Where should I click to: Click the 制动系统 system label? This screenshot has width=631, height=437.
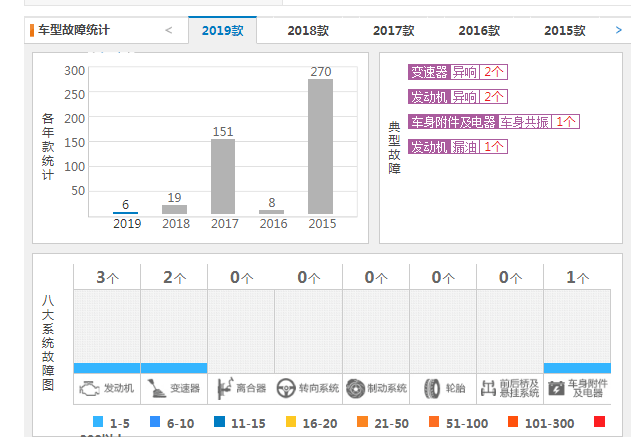click(x=387, y=388)
